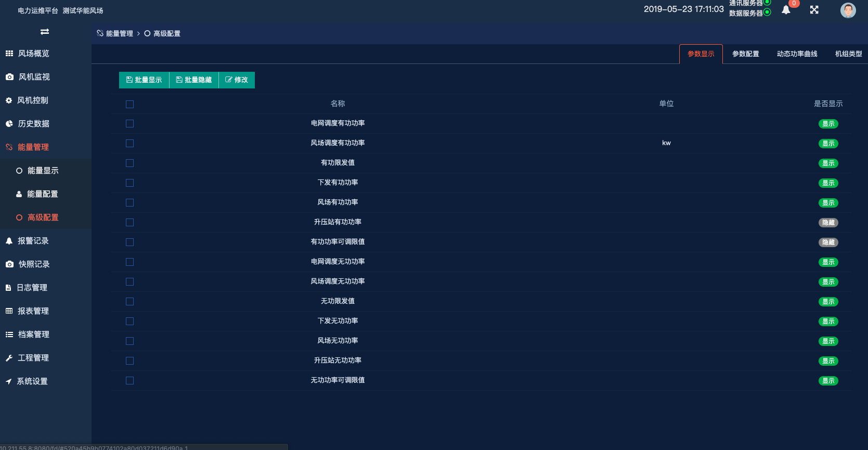Image resolution: width=868 pixels, height=450 pixels.
Task: Click the 修改 edit button
Action: (x=237, y=80)
